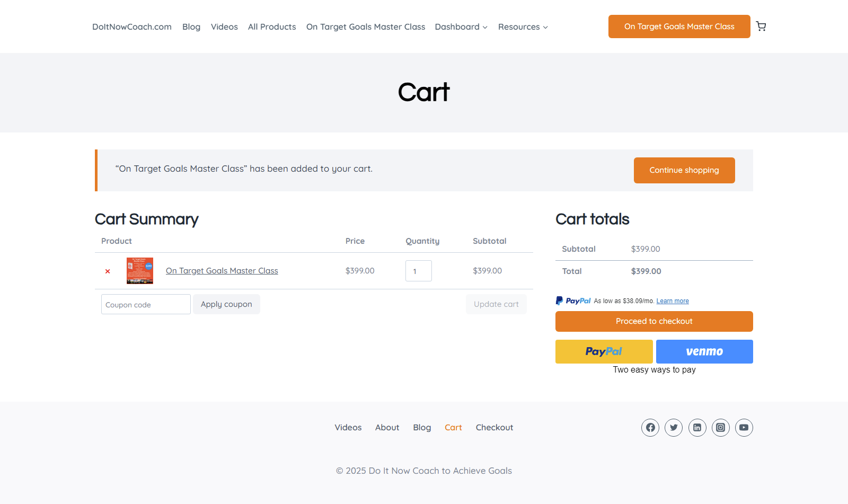Open Videos link in footer
848x504 pixels.
(x=348, y=428)
